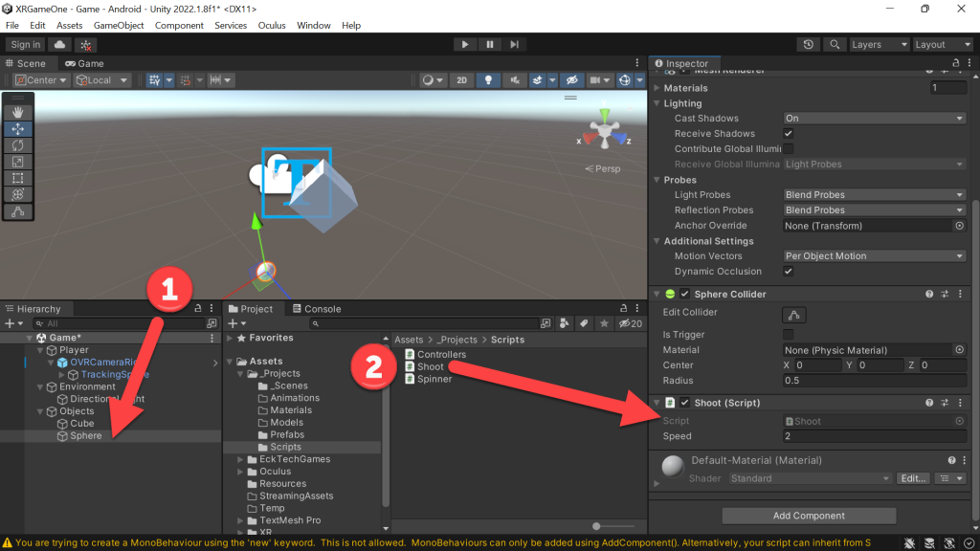Select the Hand view tool

[17, 113]
